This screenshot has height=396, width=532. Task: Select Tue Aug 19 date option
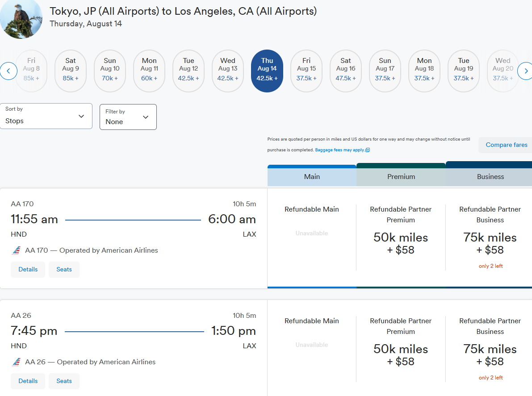[464, 71]
